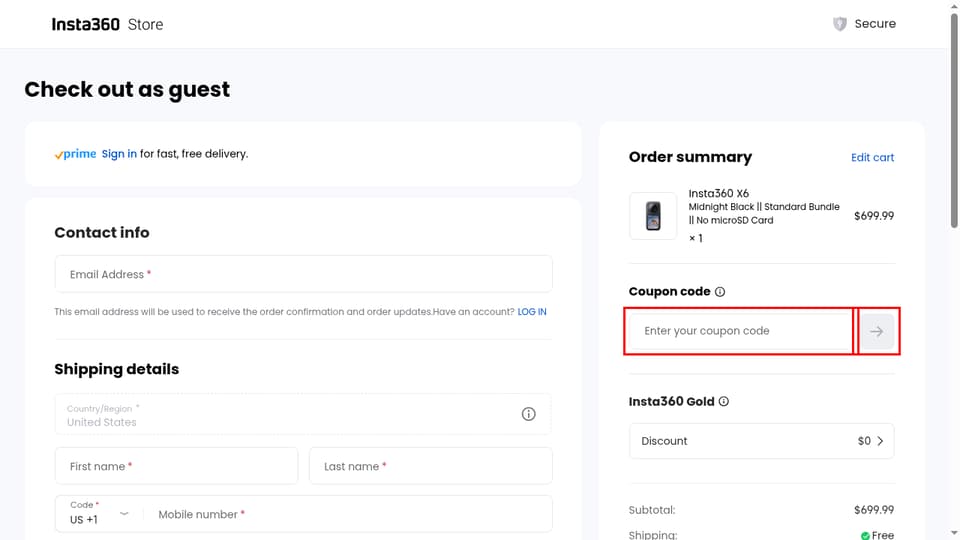Focus the Enter your coupon code field
Screen dimensions: 960x540
tap(741, 331)
